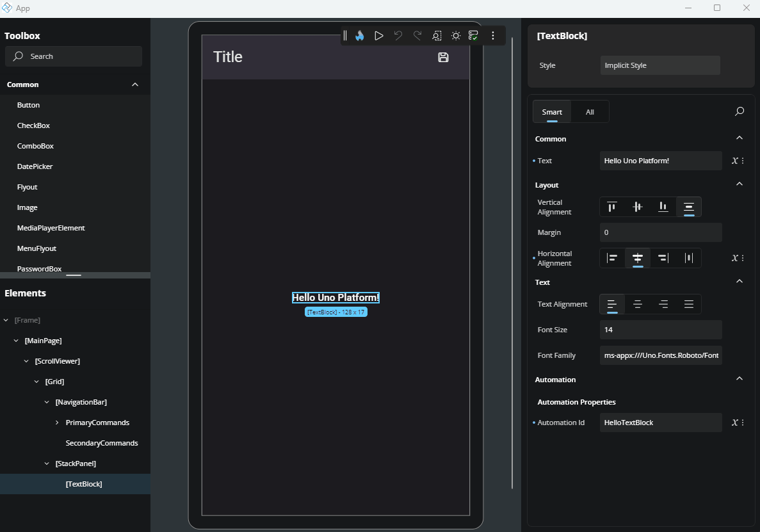Switch to the All properties tab
The width and height of the screenshot is (760, 532).
pyautogui.click(x=589, y=111)
